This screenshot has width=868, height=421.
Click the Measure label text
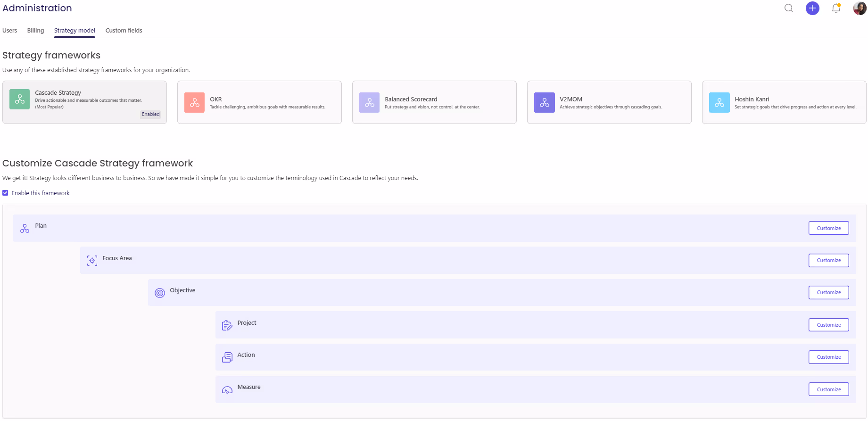coord(249,387)
